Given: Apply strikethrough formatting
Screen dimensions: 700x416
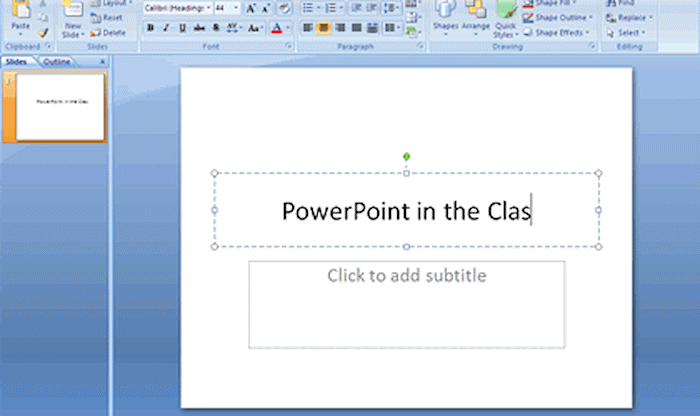Looking at the screenshot, I should (199, 28).
